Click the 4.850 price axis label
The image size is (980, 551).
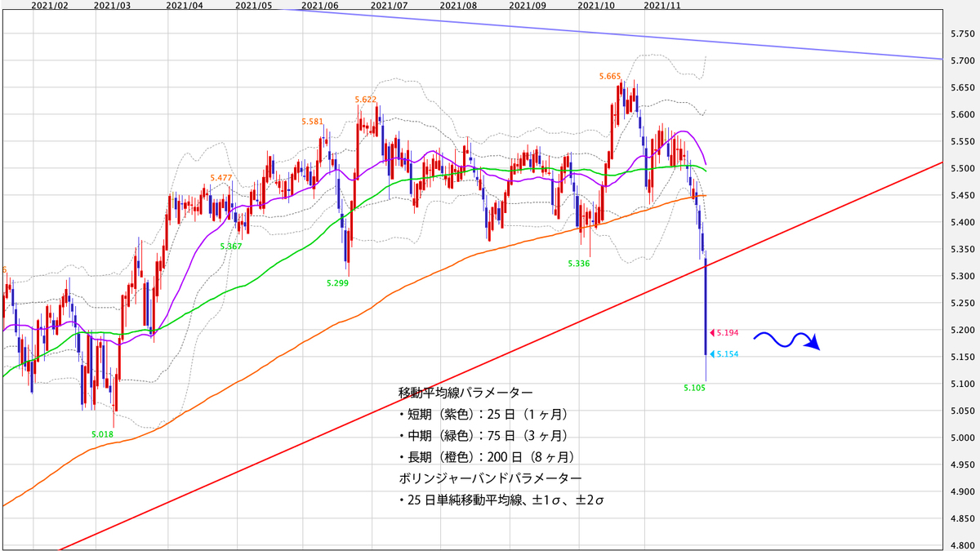click(x=963, y=518)
